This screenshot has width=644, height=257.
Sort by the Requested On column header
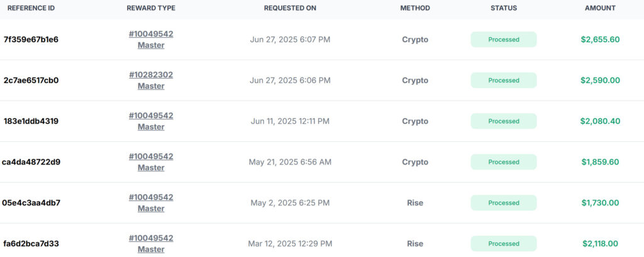[x=290, y=8]
